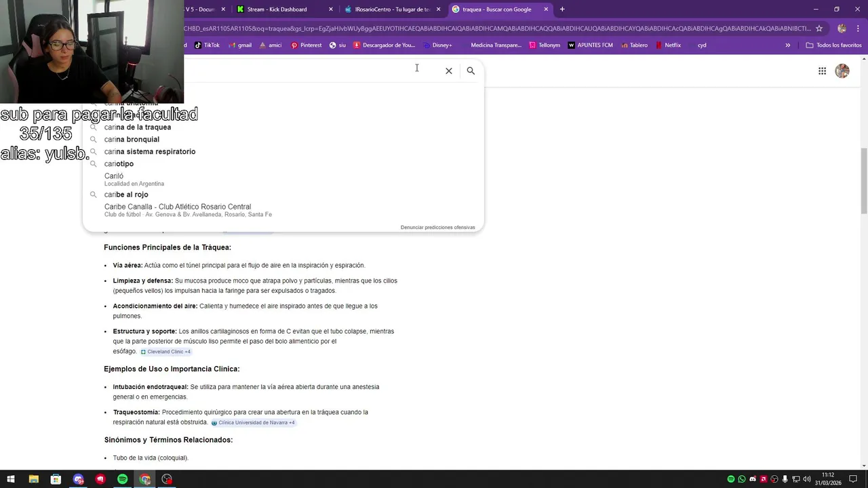
Task: Open the Descargador de You... bookmark
Action: 384,45
